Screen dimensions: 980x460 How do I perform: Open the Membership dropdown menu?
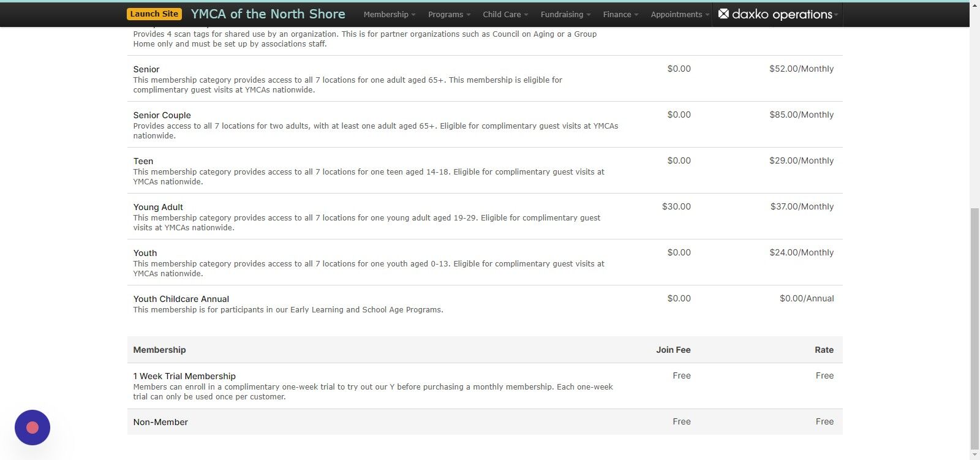click(x=390, y=15)
